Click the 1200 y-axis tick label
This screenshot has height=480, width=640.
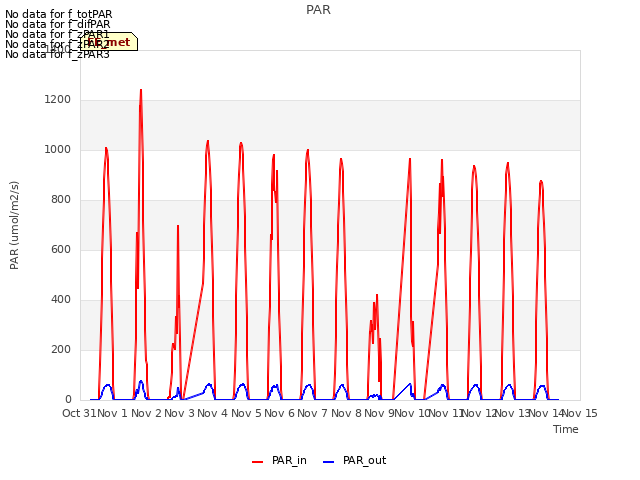58,100
